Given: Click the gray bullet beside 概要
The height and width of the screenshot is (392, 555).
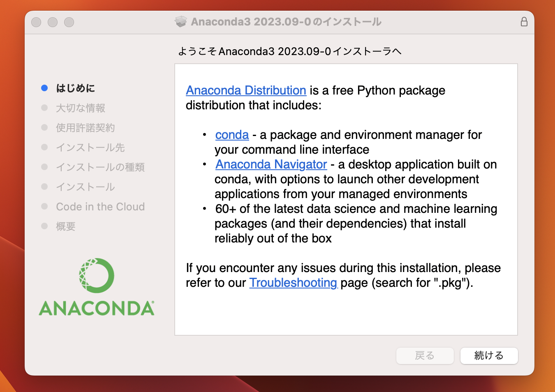Looking at the screenshot, I should click(44, 226).
